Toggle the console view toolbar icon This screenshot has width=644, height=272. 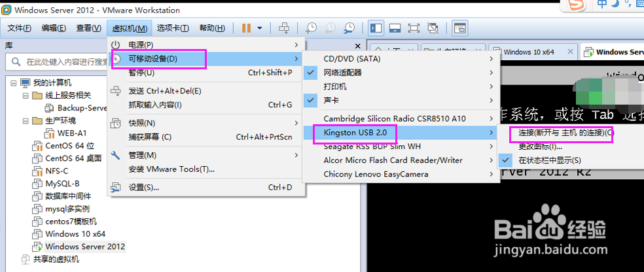click(460, 28)
